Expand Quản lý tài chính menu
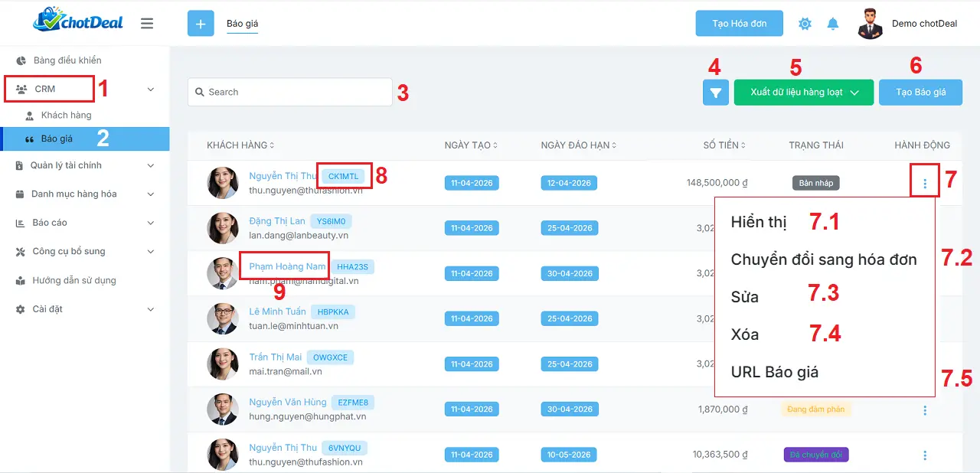 150,165
